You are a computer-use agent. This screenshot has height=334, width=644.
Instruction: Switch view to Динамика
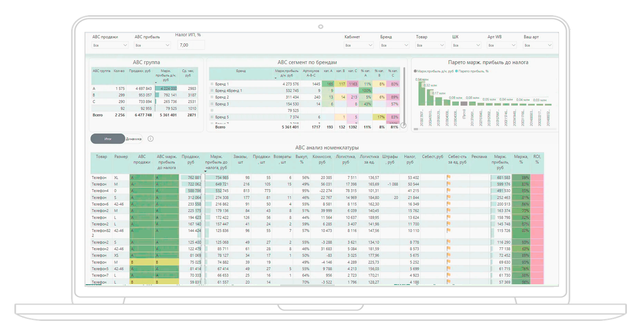coord(134,139)
